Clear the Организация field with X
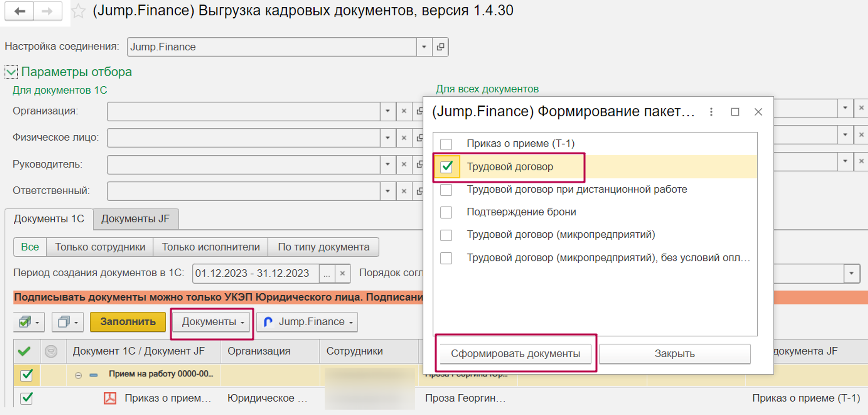Image resolution: width=868 pixels, height=415 pixels. pyautogui.click(x=404, y=111)
